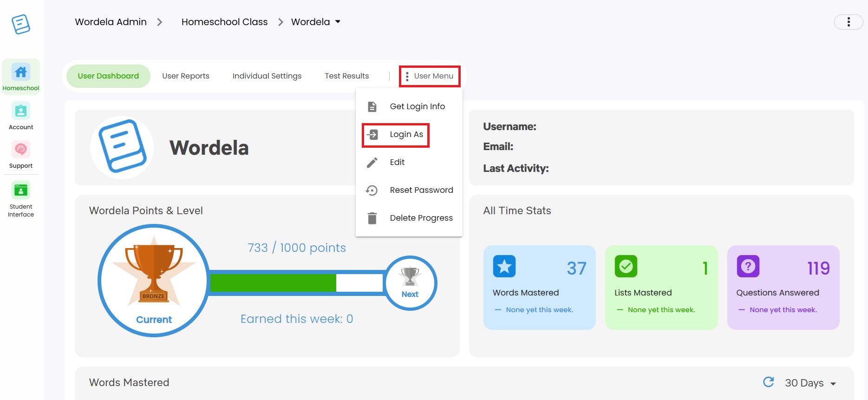Go to Account in sidebar
This screenshot has width=868, height=400.
pos(21,116)
